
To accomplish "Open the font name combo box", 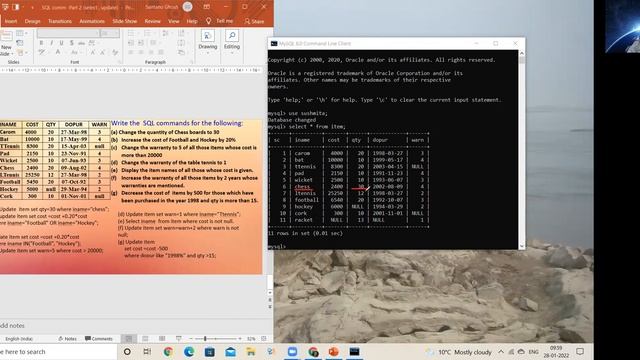I will tap(68, 33).
